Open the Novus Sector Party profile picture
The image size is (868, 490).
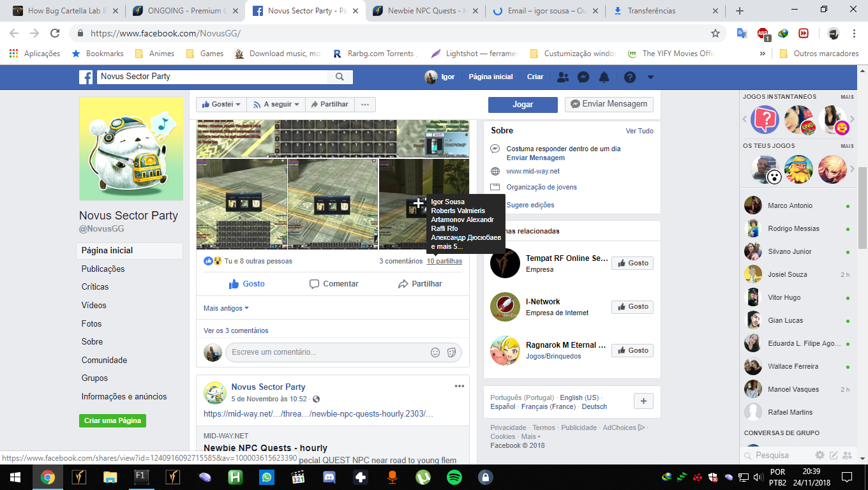pos(131,149)
